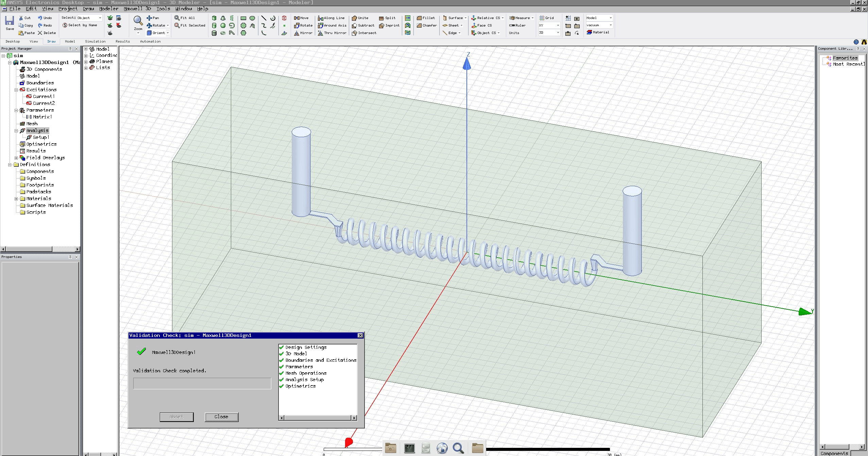The image size is (868, 456).
Task: Open the vacuum material dropdown
Action: [611, 25]
